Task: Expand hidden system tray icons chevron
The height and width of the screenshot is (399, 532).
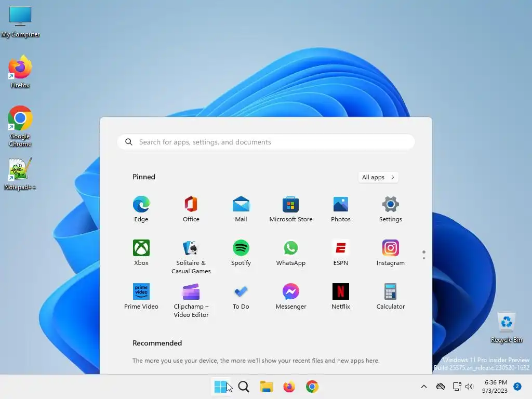Action: point(424,387)
